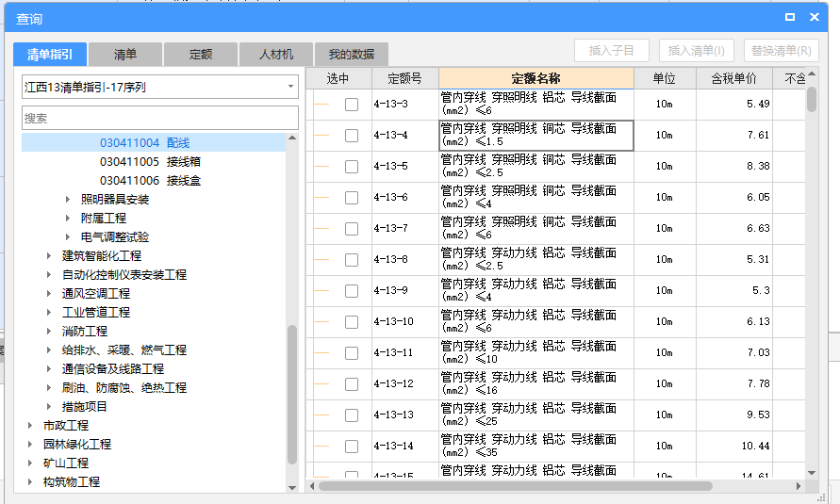Tick the checkbox for 4-13-12
The height and width of the screenshot is (504, 840).
tap(352, 383)
